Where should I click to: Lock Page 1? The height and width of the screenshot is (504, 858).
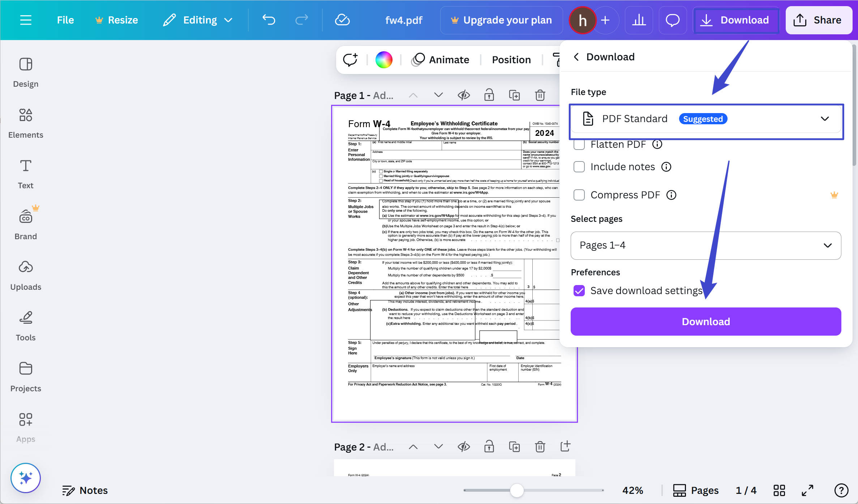(489, 95)
